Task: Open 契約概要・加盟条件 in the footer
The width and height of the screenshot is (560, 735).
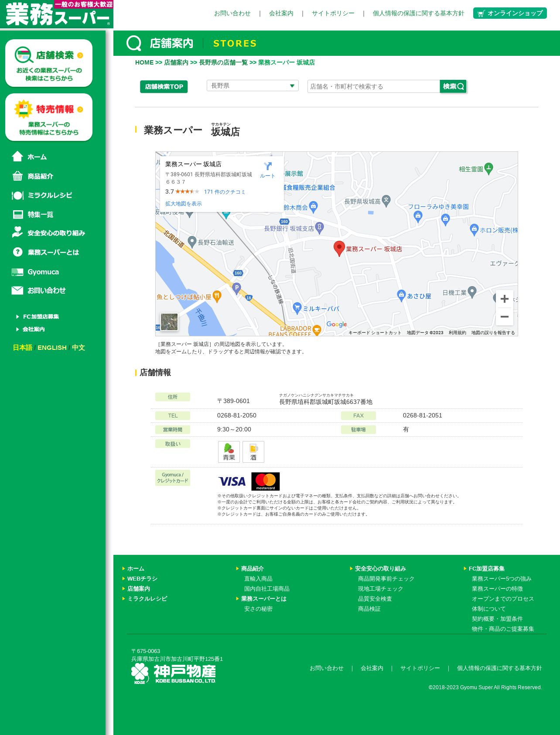Action: 497,619
